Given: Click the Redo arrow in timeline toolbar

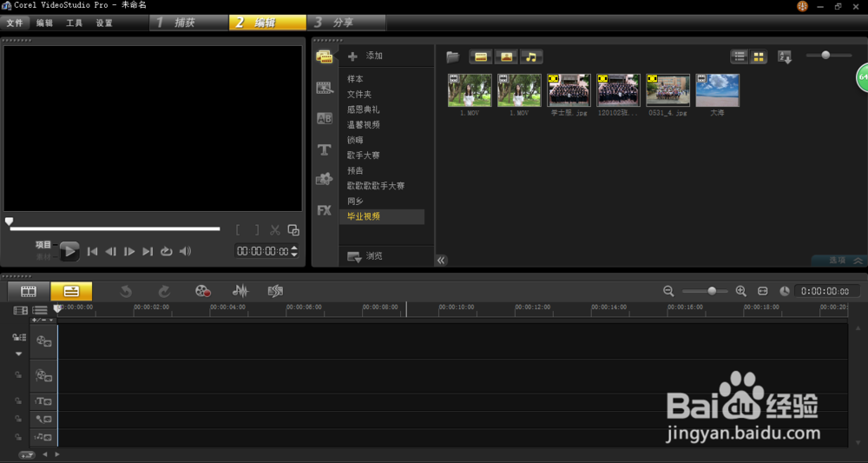Looking at the screenshot, I should 164,291.
